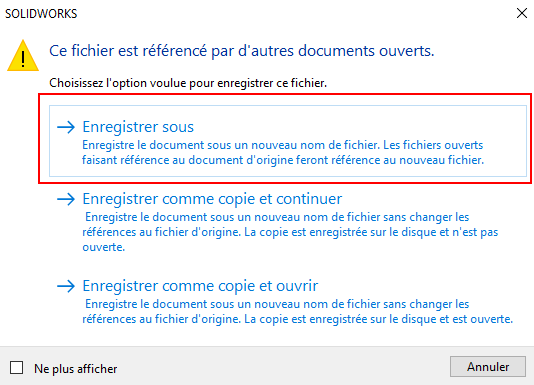This screenshot has height=385, width=534.
Task: Click the arrow icon beside Enregistrer sous
Action: 66,127
